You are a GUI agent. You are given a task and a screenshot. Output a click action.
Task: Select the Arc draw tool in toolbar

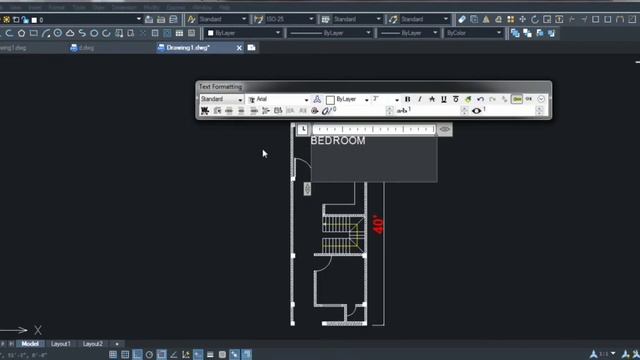click(x=46, y=33)
